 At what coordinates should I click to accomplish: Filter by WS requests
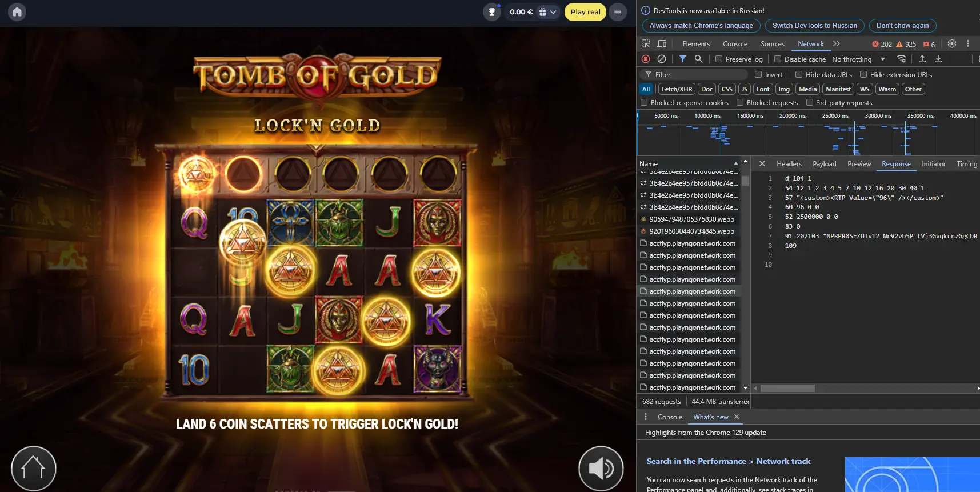coord(865,89)
